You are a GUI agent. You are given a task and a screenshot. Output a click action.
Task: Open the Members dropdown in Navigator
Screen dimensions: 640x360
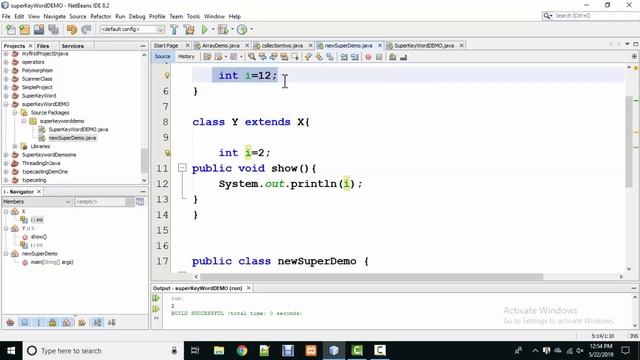point(37,202)
